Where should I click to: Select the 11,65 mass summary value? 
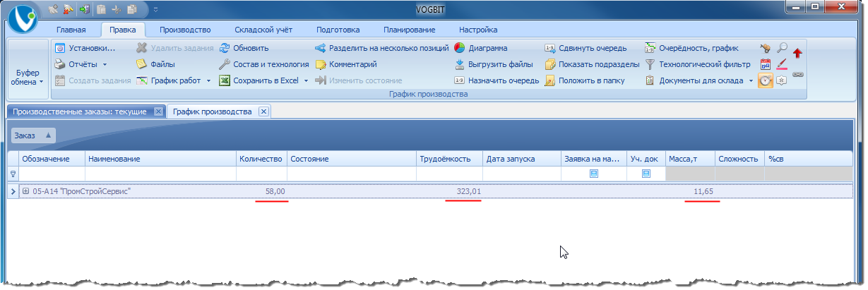[x=703, y=191]
